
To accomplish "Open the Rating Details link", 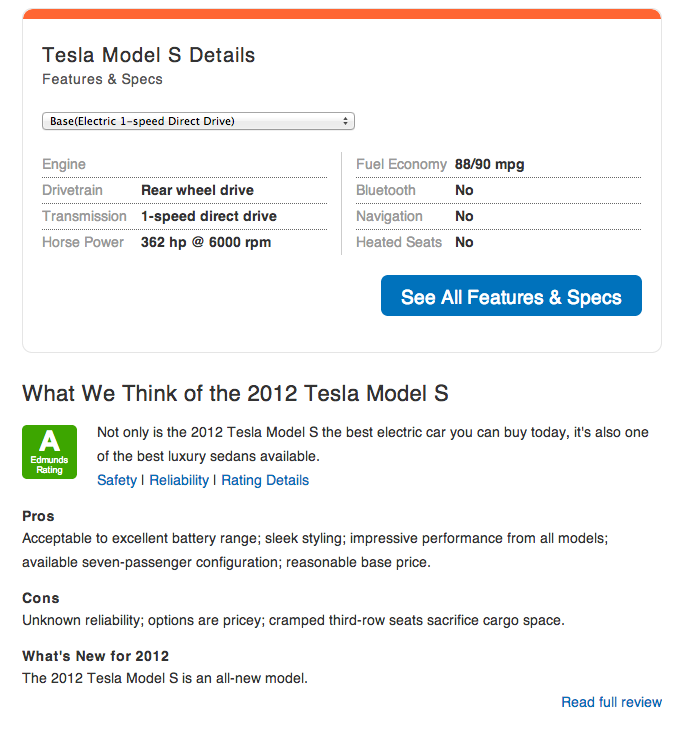I will pyautogui.click(x=265, y=480).
